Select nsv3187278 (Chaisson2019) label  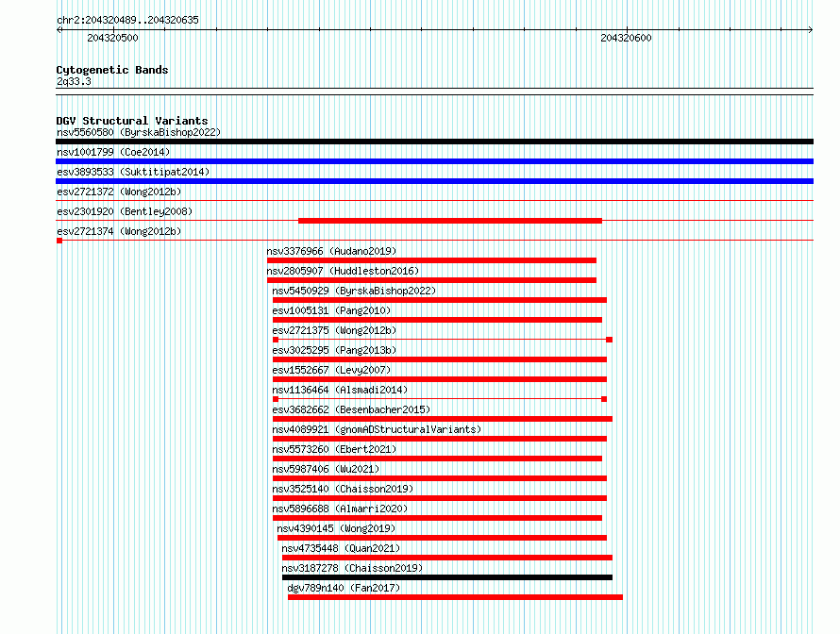point(352,568)
